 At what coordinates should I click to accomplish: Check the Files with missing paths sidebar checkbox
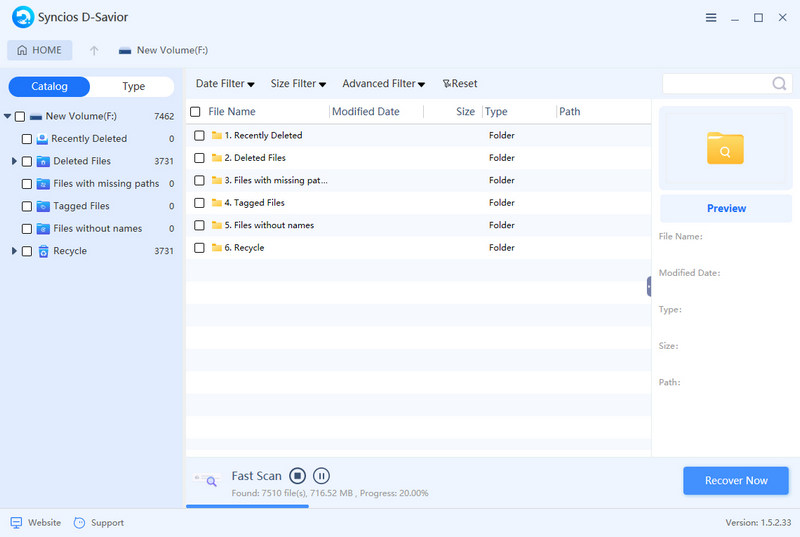point(27,184)
